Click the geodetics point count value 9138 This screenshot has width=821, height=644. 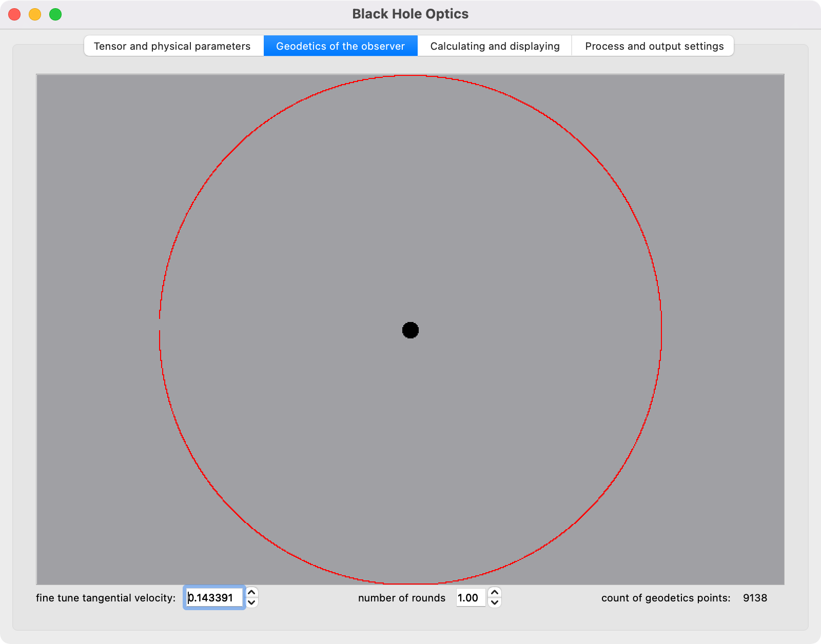(755, 598)
